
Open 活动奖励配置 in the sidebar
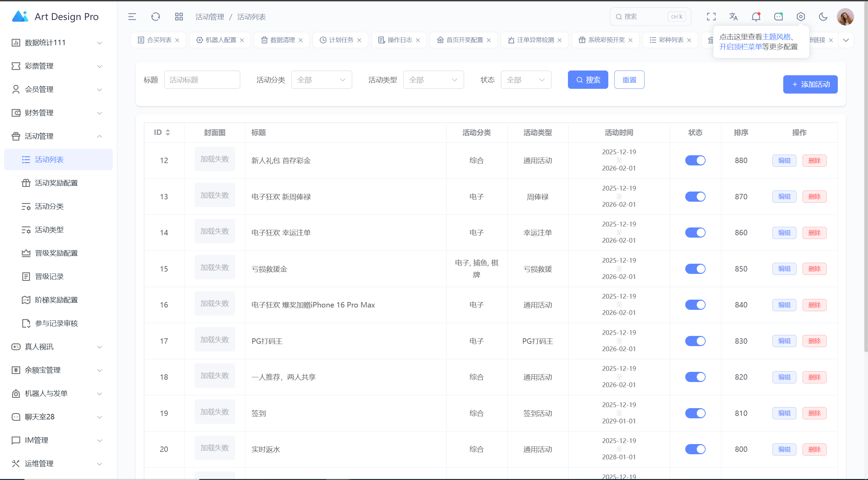tap(56, 183)
